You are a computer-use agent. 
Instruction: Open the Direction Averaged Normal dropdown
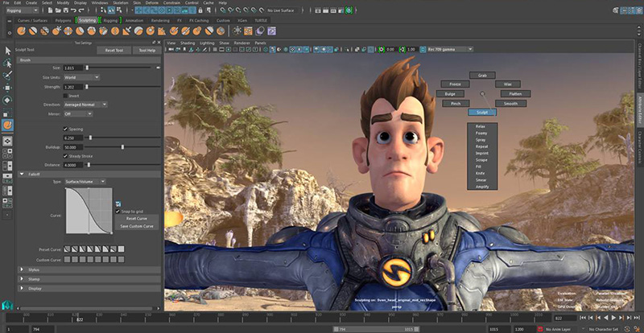85,105
